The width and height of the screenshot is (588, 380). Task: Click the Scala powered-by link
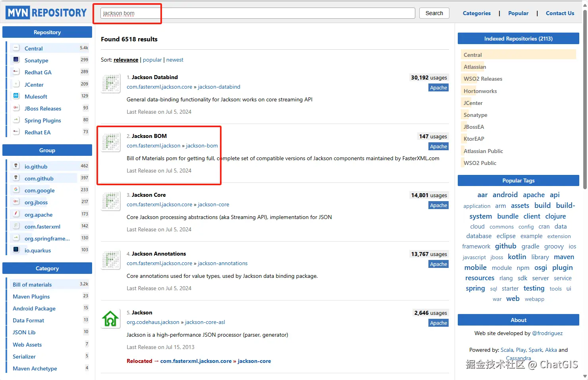click(507, 350)
